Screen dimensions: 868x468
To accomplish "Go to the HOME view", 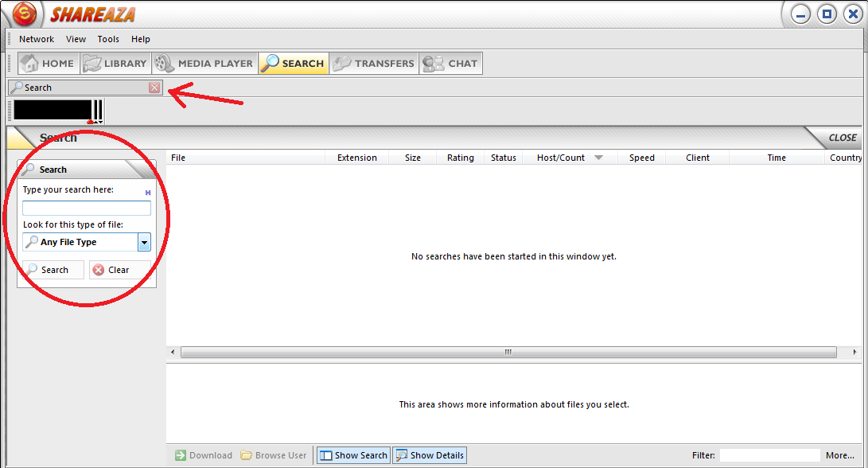I will point(49,63).
